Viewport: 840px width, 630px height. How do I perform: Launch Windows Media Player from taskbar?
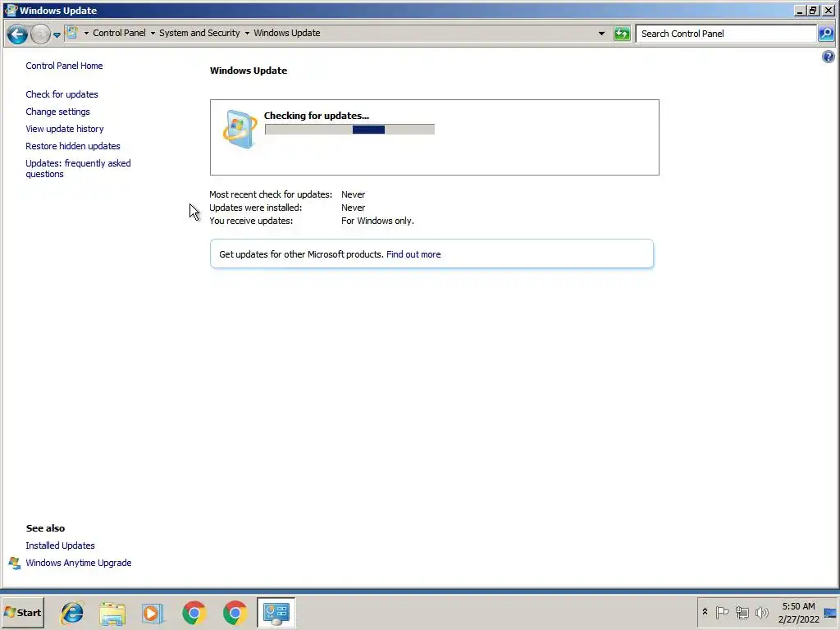153,614
